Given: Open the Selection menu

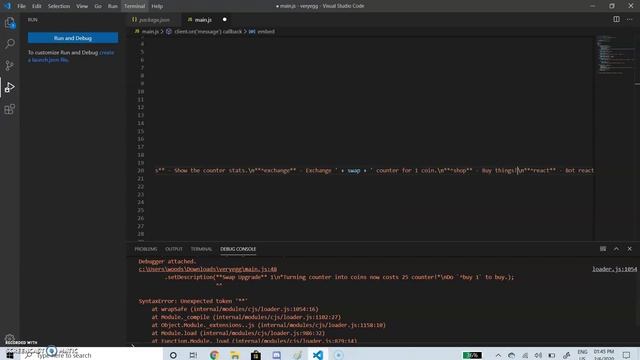Looking at the screenshot, I should click(x=59, y=6).
